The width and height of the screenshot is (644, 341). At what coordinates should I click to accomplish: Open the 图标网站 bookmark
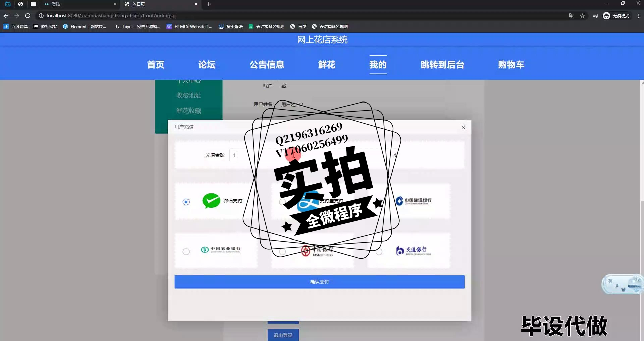click(45, 26)
